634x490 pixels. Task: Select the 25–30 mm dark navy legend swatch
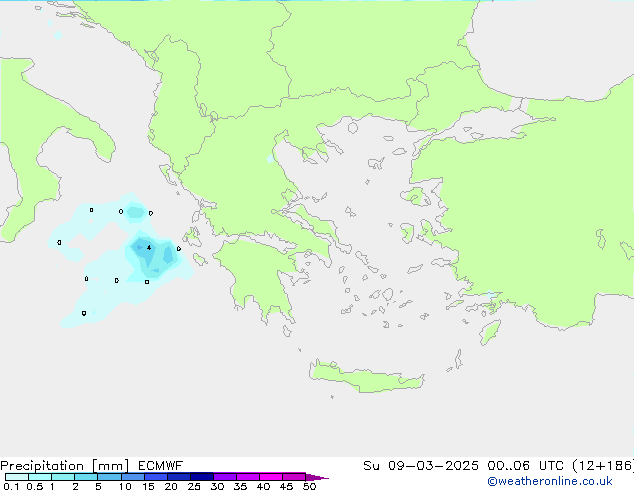[202, 477]
